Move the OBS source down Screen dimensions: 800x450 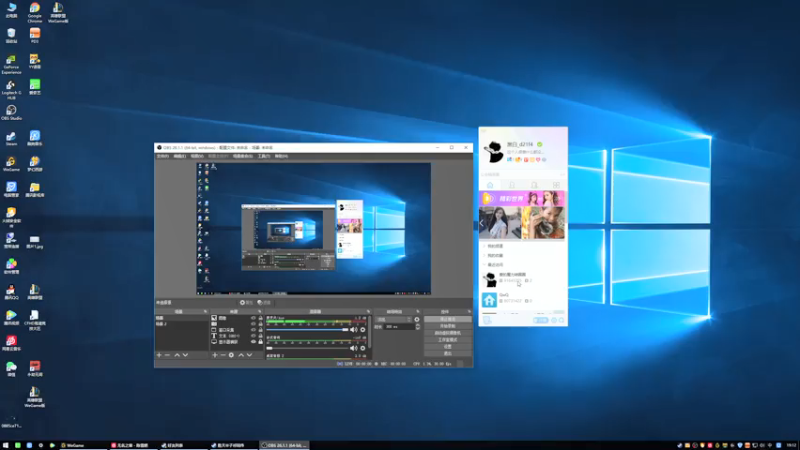click(249, 355)
